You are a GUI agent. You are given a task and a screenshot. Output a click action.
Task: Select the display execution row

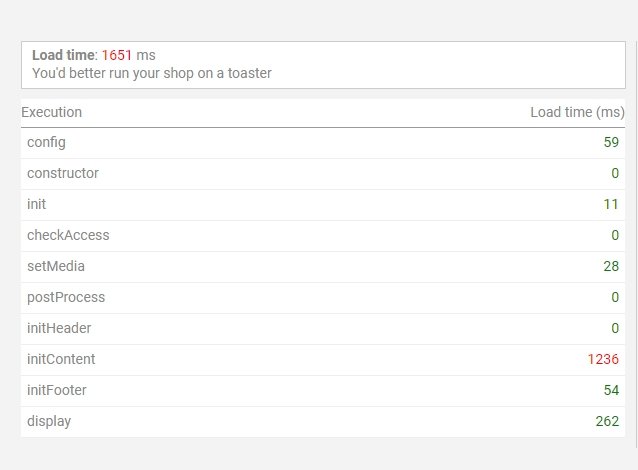(x=323, y=422)
